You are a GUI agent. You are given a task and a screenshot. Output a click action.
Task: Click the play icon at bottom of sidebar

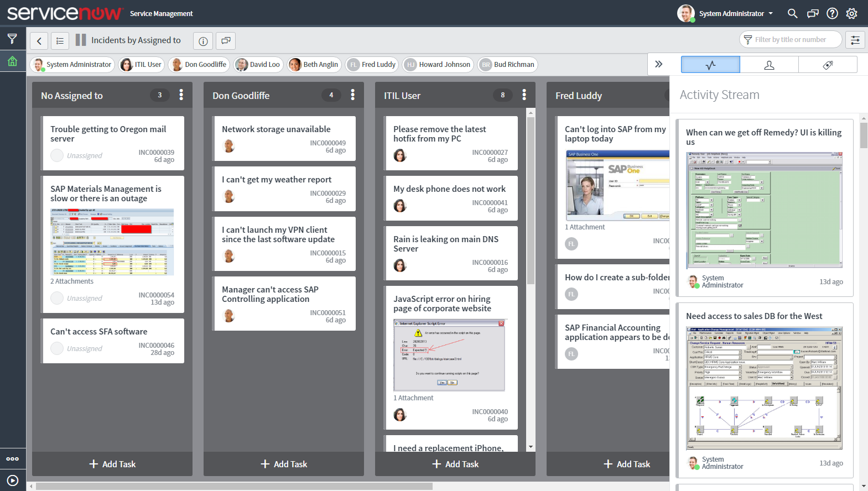[12, 480]
